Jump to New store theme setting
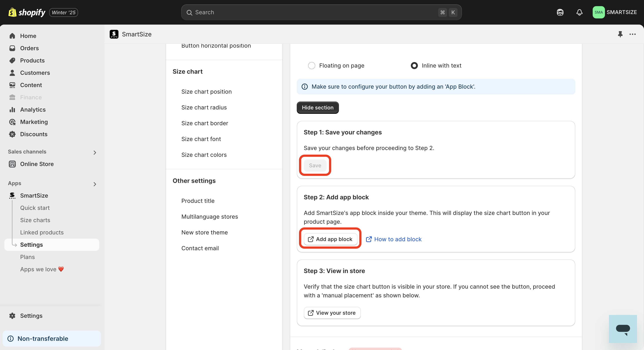 click(x=204, y=232)
